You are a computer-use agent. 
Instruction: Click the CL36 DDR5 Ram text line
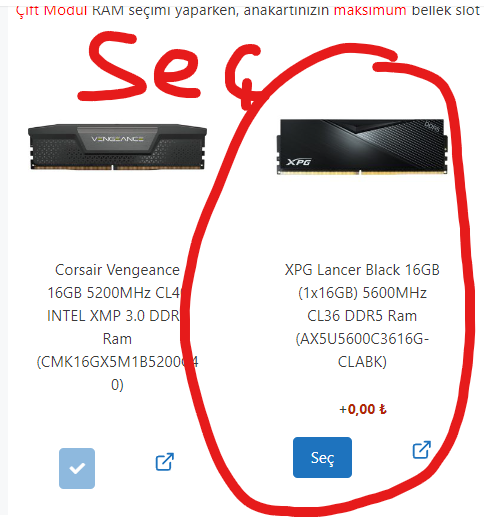pos(362,316)
